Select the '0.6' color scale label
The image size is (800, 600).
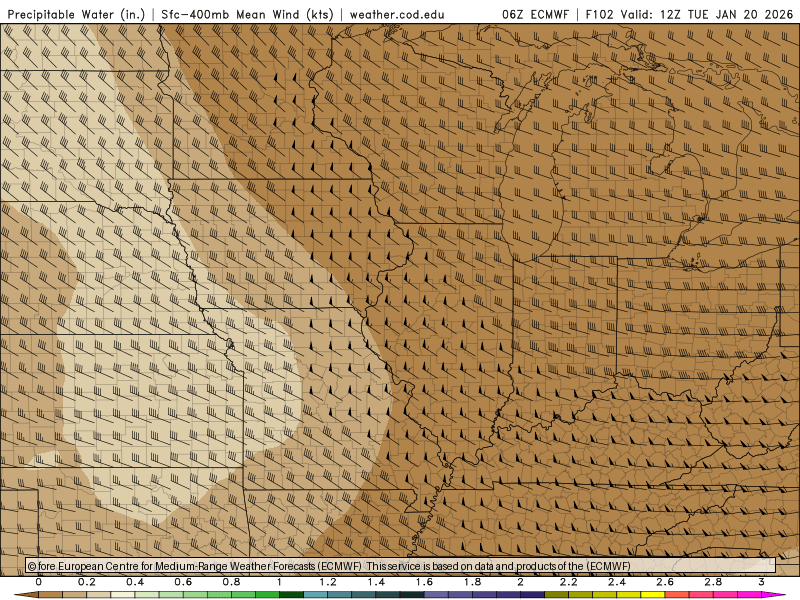click(x=183, y=582)
